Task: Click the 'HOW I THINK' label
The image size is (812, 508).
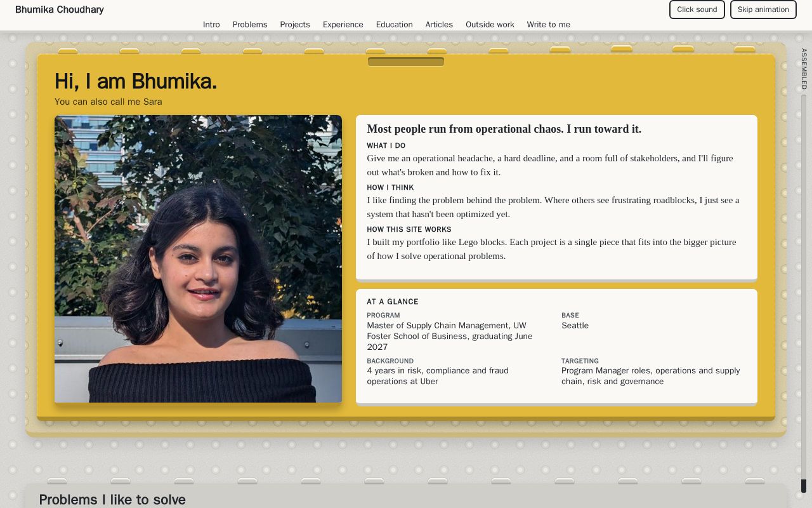Action: tap(390, 187)
